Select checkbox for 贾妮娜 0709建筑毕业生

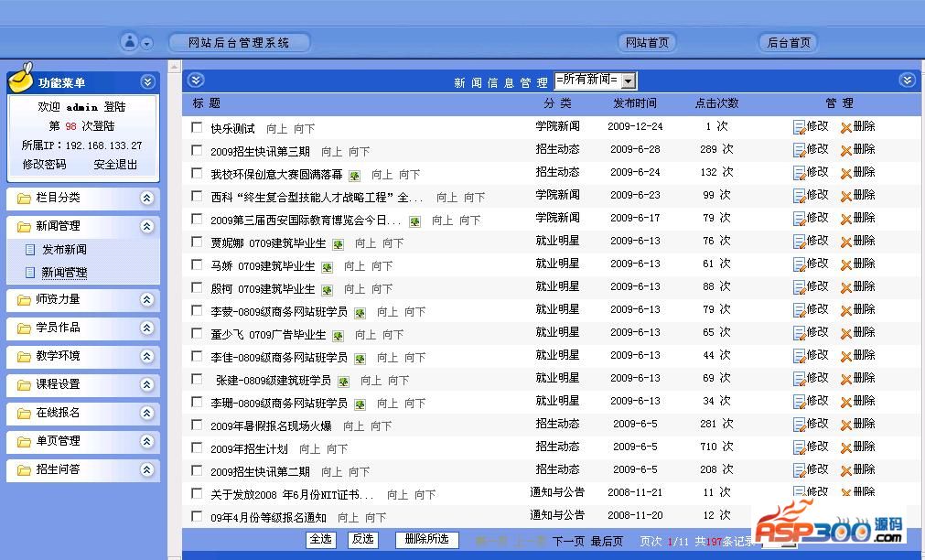click(x=197, y=242)
